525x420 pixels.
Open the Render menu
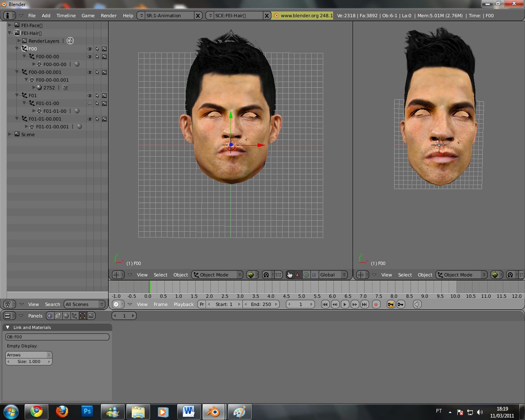[x=109, y=16]
